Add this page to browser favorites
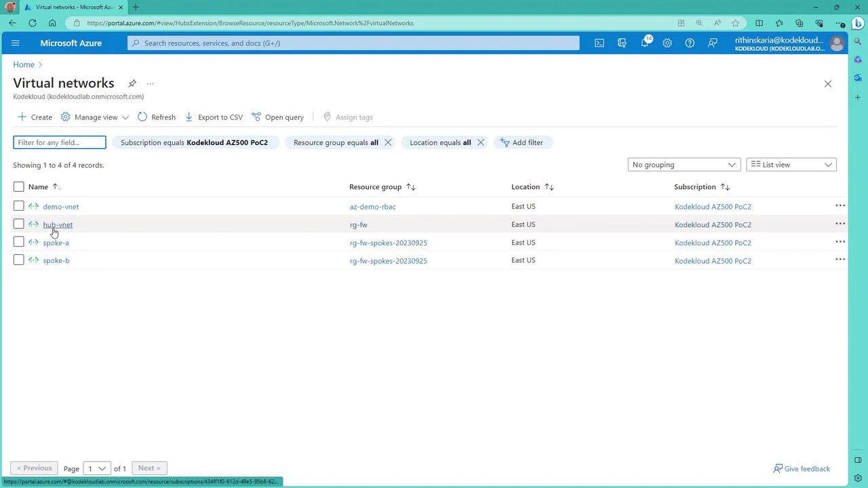 tap(735, 23)
